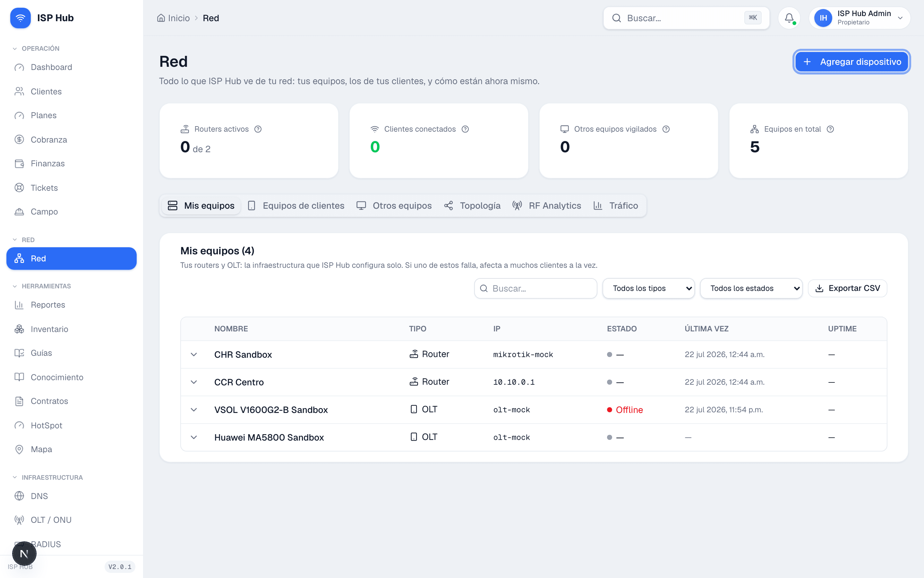Click the home icon in the breadcrumb

click(161, 18)
